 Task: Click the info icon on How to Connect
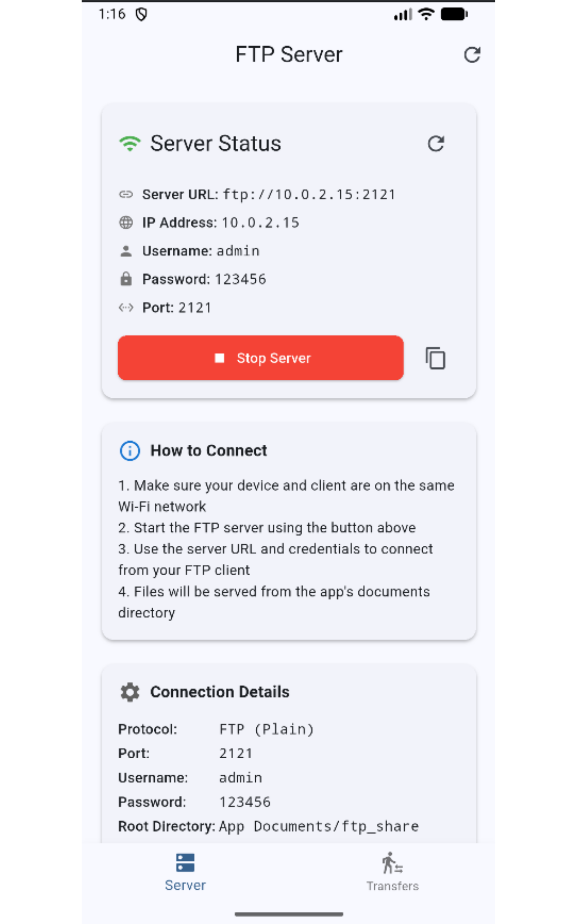coord(130,450)
